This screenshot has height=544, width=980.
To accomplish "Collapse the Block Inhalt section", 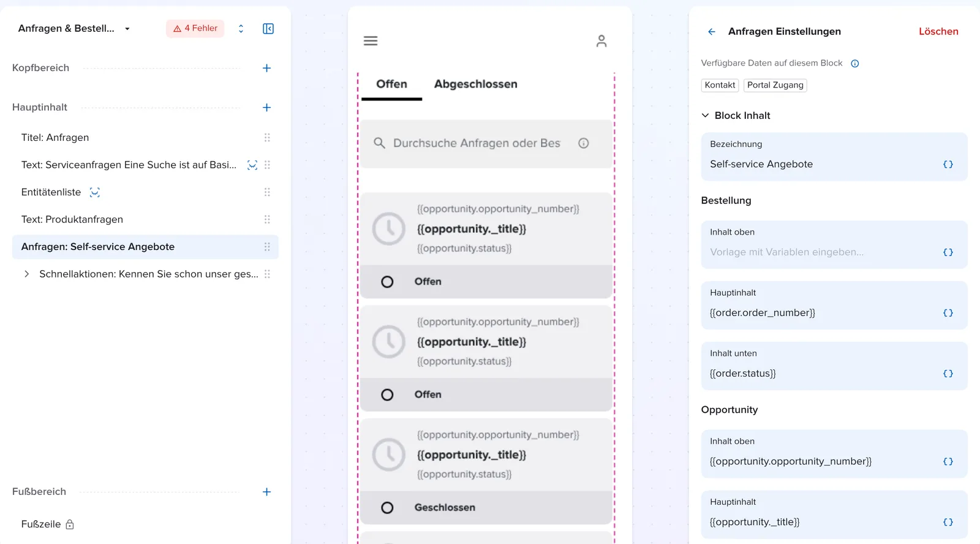I will point(705,115).
